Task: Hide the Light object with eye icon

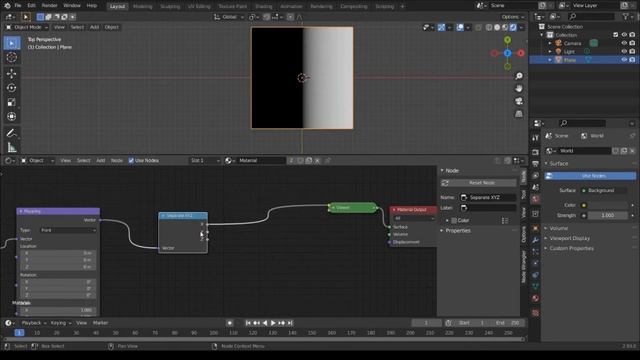Action: 624,51
